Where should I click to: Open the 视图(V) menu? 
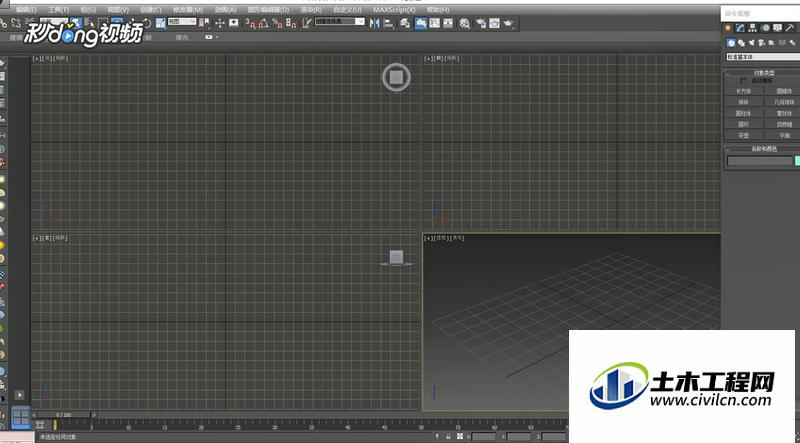pos(118,10)
